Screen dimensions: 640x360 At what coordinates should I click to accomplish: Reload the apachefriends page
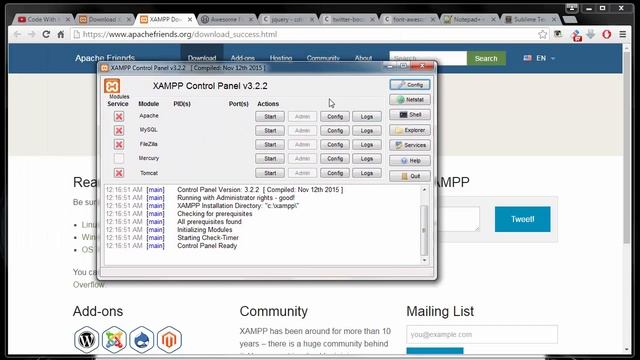[46, 34]
